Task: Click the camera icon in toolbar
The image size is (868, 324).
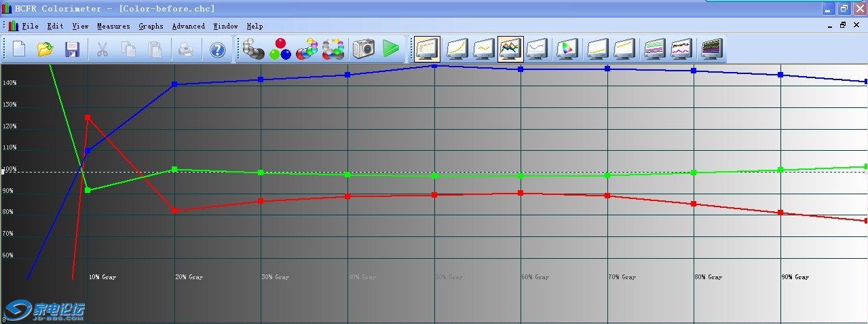Action: tap(364, 49)
